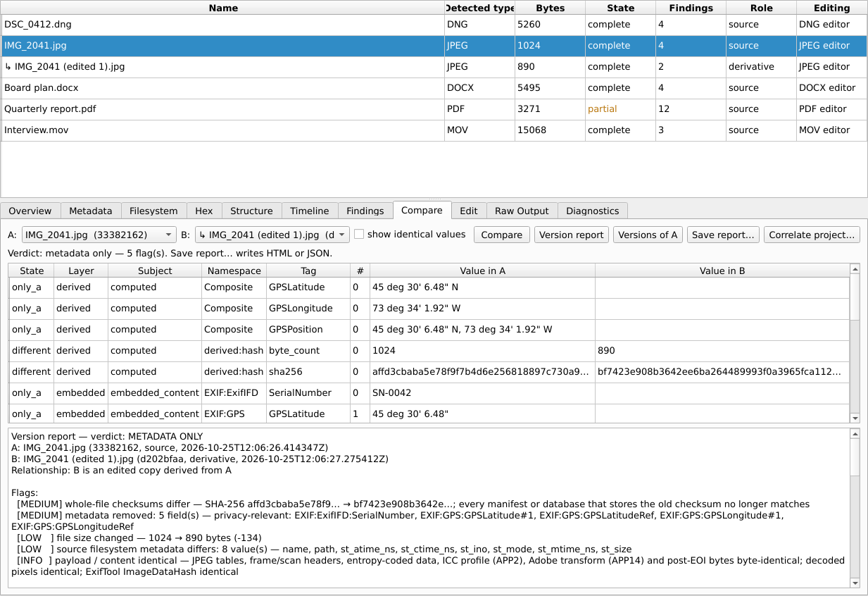Select the SerialNumber row
The image size is (868, 596).
(x=429, y=393)
